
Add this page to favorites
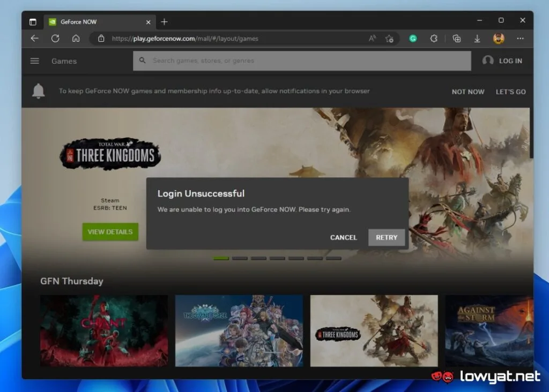(x=389, y=39)
